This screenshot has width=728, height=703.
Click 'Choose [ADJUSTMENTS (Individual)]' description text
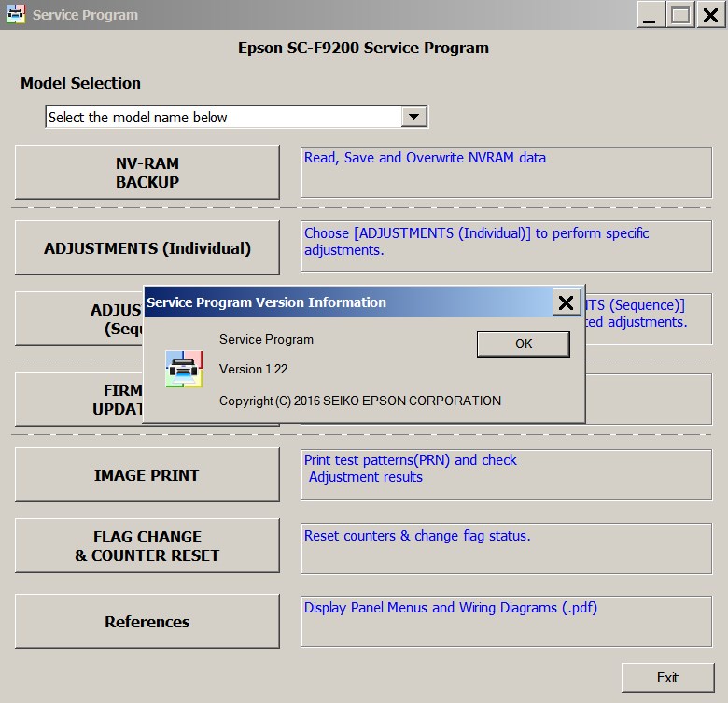[476, 242]
